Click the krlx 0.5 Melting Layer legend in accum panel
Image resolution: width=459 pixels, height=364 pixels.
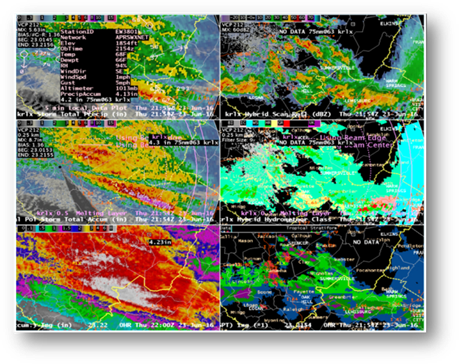point(81,213)
